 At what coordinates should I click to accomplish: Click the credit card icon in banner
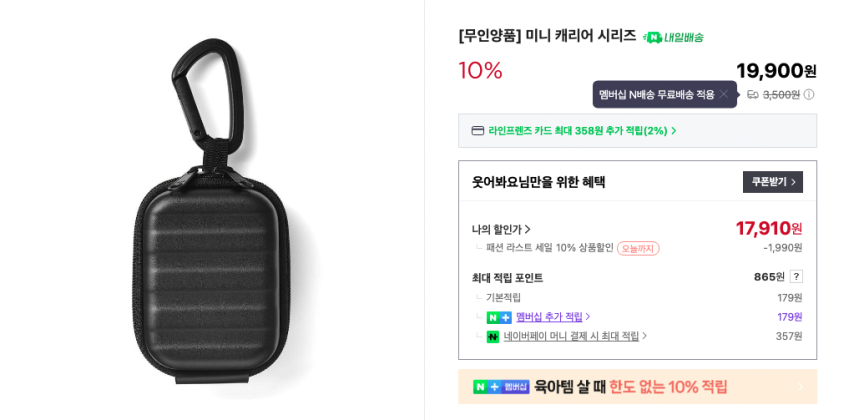pyautogui.click(x=478, y=131)
